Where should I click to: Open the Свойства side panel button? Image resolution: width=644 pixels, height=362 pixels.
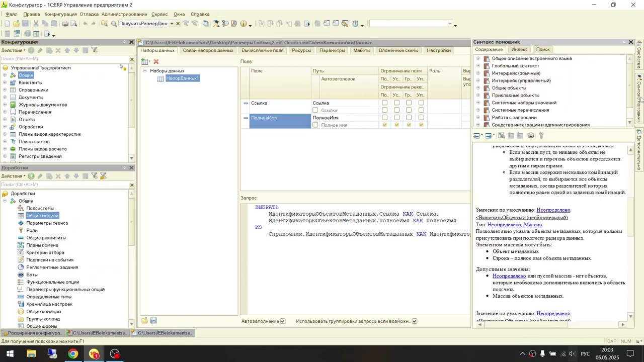tap(639, 55)
